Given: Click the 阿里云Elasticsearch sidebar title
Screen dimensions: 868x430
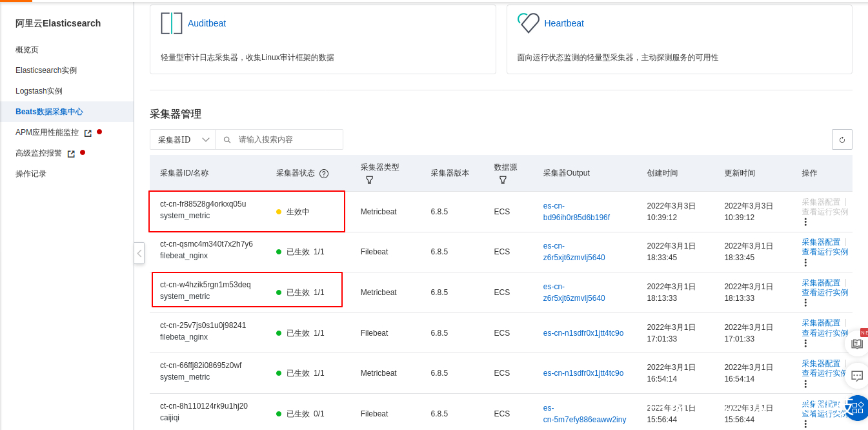Looking at the screenshot, I should click(x=58, y=23).
